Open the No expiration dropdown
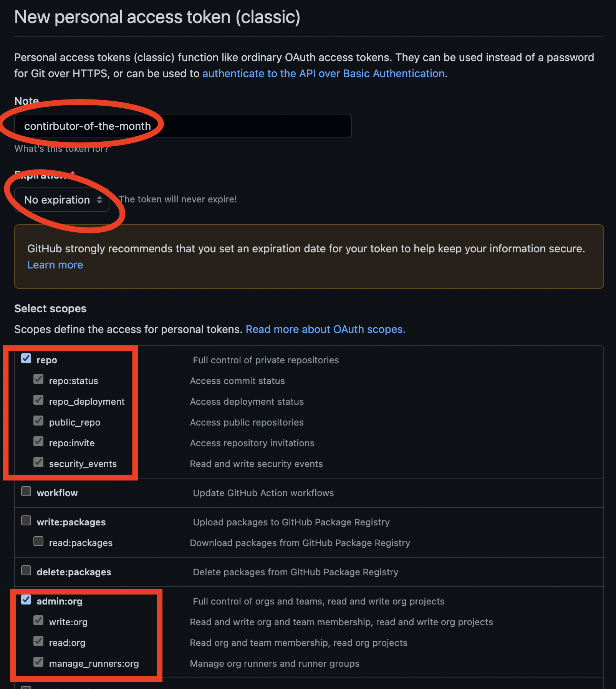The image size is (616, 689). pos(61,200)
